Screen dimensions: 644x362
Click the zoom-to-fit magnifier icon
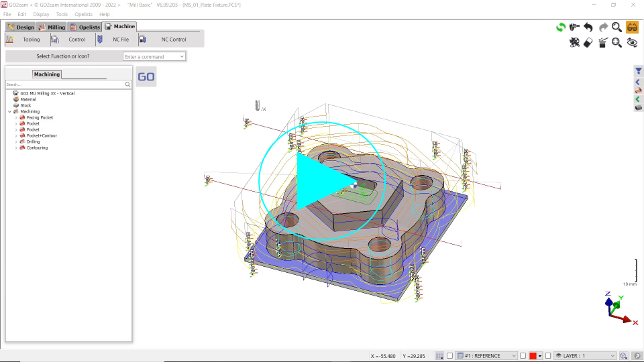[x=616, y=42]
